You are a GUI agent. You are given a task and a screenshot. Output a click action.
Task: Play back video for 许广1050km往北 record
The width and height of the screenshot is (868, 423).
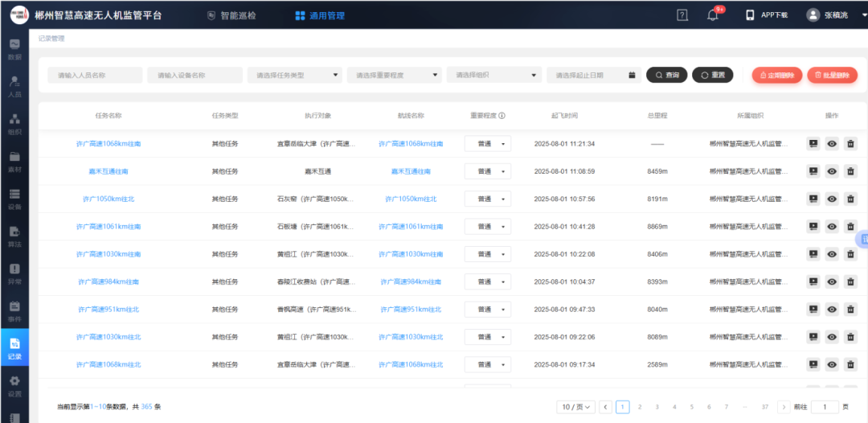[x=813, y=199]
